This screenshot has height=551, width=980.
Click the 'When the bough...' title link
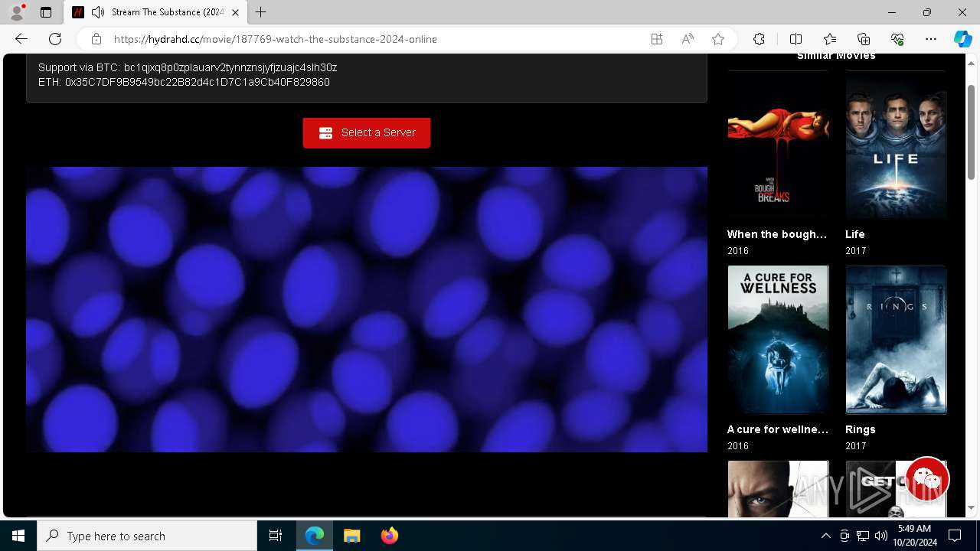[x=777, y=234]
